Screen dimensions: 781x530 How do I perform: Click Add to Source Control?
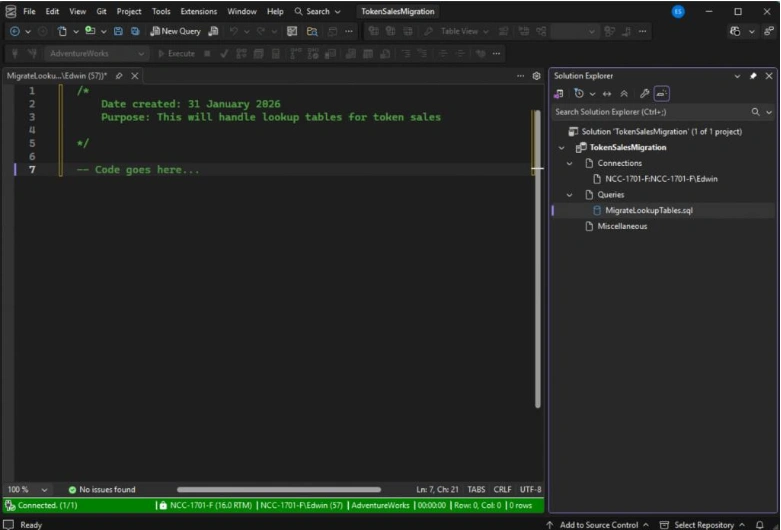click(598, 525)
